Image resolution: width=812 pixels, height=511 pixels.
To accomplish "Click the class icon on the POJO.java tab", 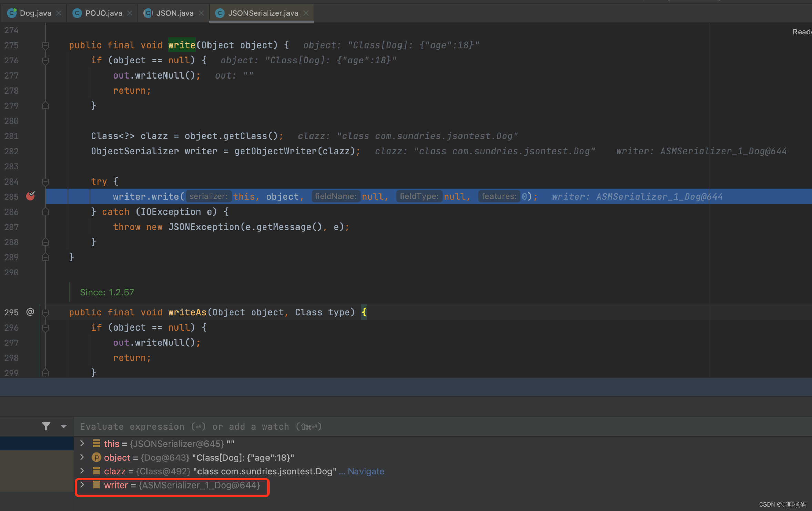I will point(77,13).
